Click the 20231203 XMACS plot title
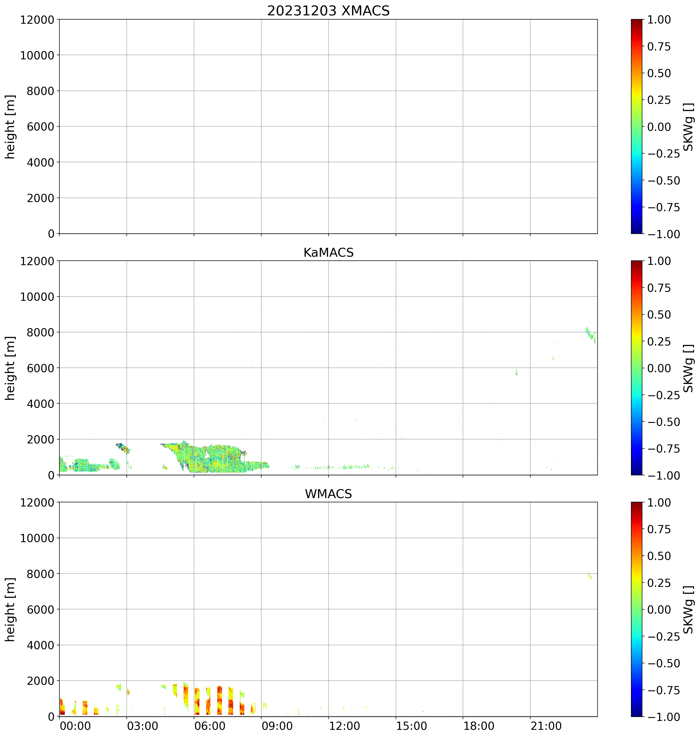Image resolution: width=700 pixels, height=737 pixels. pos(328,11)
